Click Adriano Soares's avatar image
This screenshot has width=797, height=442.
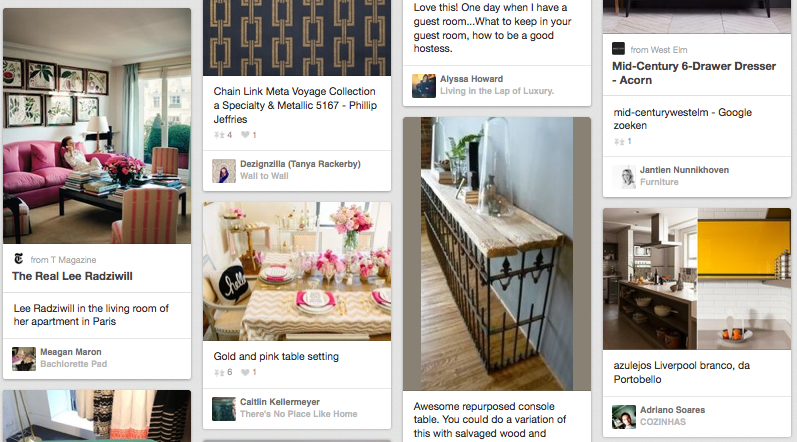pyautogui.click(x=624, y=417)
